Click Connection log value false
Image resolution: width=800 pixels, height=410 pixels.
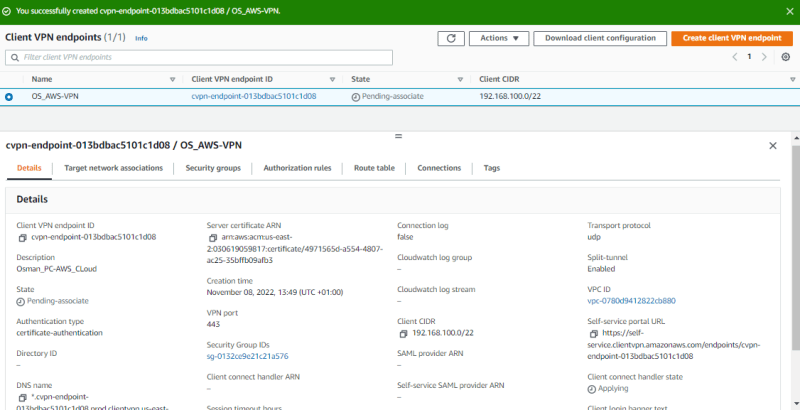(405, 237)
